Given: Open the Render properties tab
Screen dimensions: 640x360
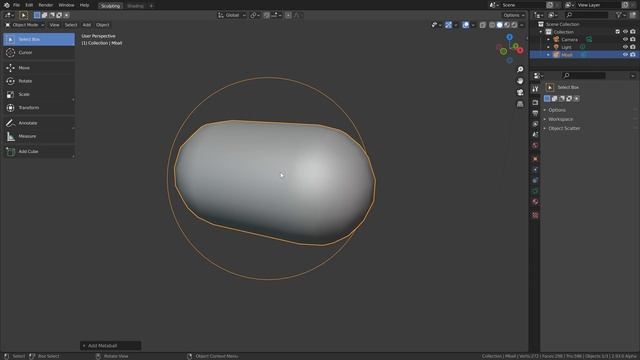Looking at the screenshot, I should pos(535,102).
